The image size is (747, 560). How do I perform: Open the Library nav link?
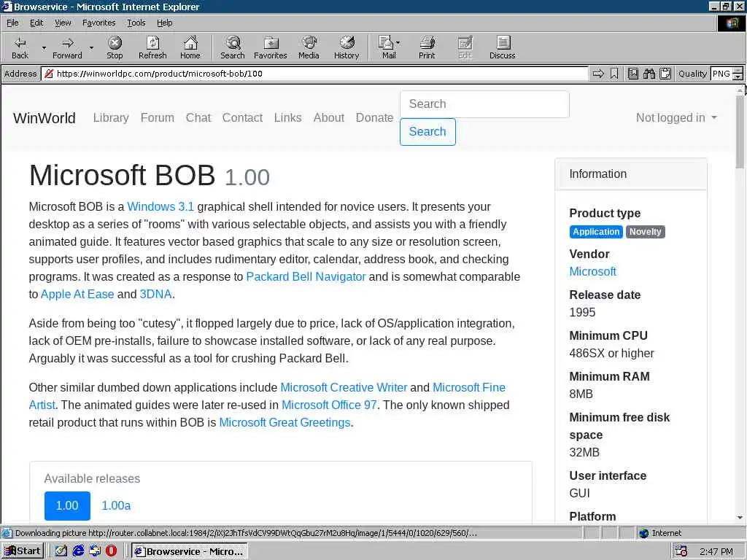pos(111,117)
